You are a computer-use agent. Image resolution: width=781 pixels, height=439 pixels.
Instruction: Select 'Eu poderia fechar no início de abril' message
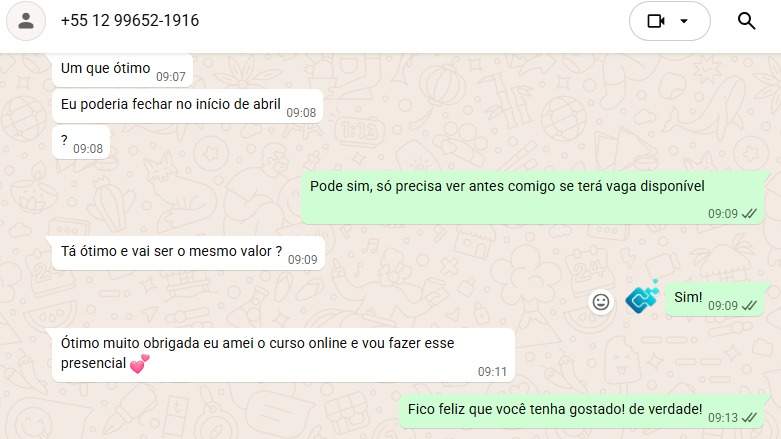188,106
